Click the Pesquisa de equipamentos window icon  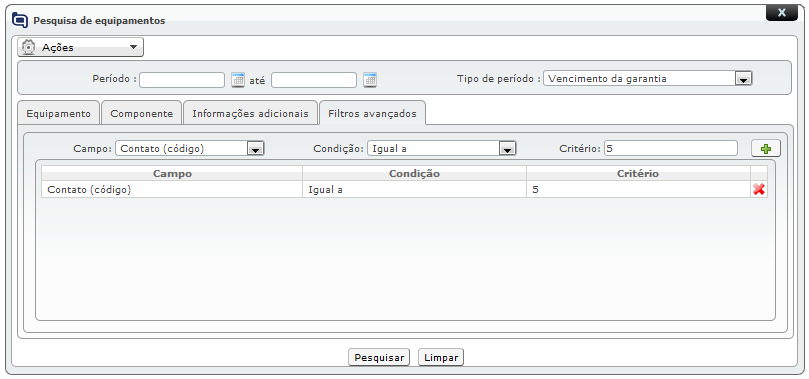[20, 21]
